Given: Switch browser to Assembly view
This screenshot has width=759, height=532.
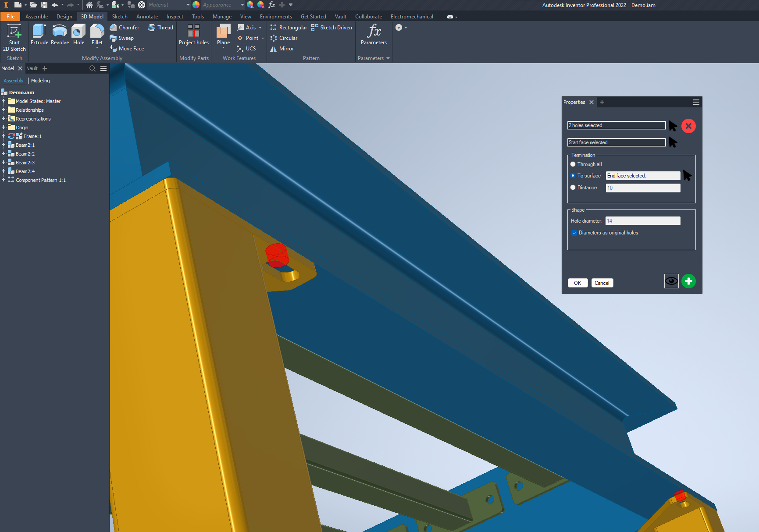Looking at the screenshot, I should tap(14, 81).
